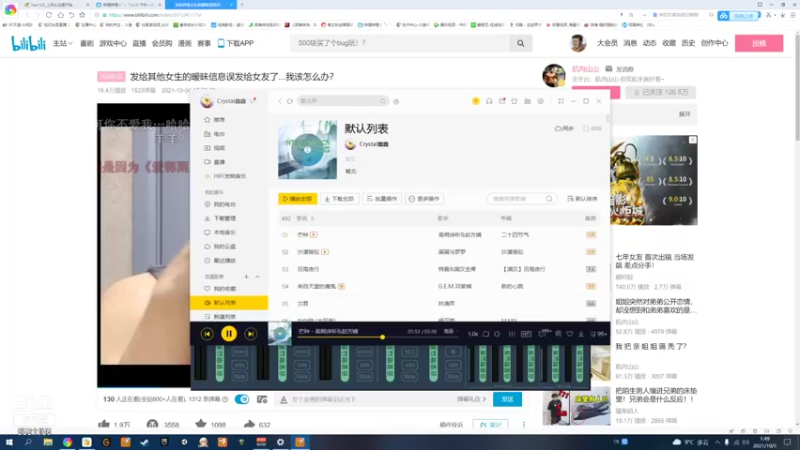Click the bilibili share arrow icon
This screenshot has height=450, width=800.
tap(249, 424)
